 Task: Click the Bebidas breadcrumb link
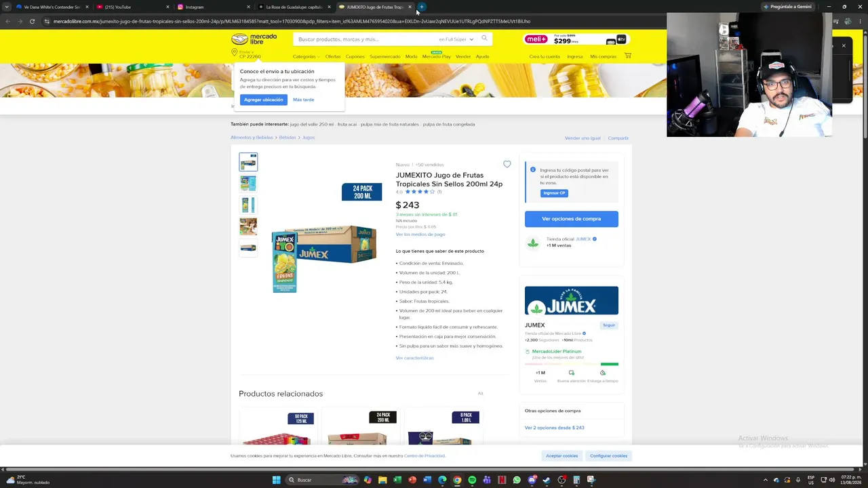(288, 138)
